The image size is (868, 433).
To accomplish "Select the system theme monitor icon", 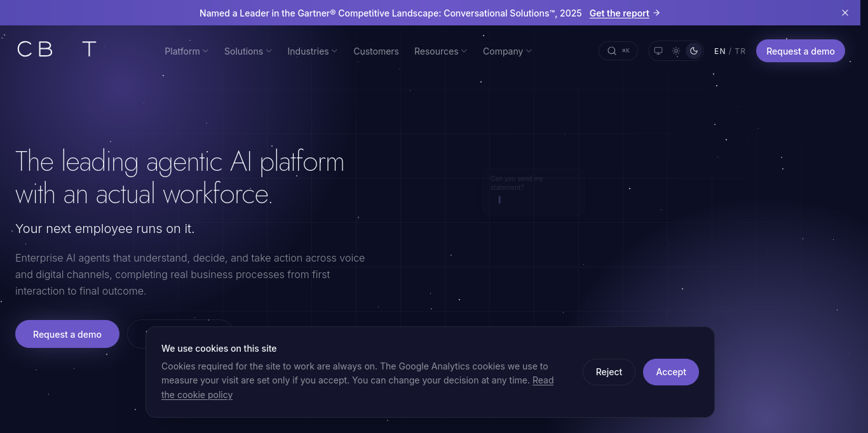I will click(x=658, y=51).
